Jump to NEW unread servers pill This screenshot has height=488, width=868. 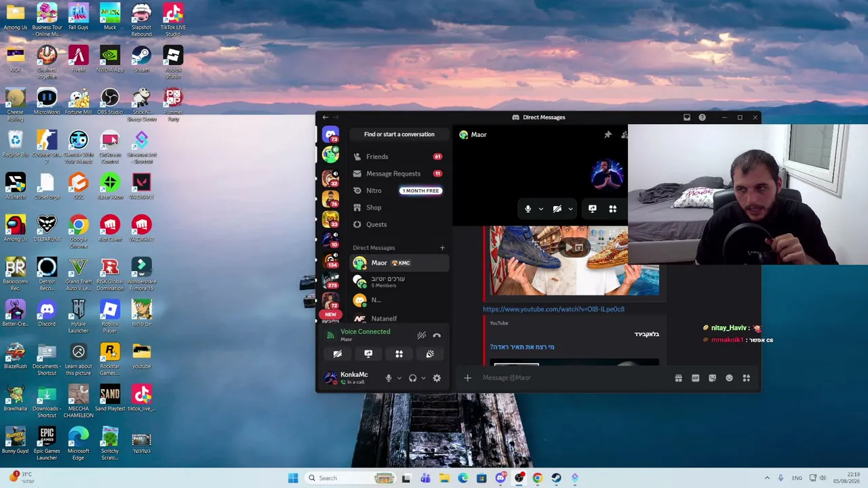(330, 314)
